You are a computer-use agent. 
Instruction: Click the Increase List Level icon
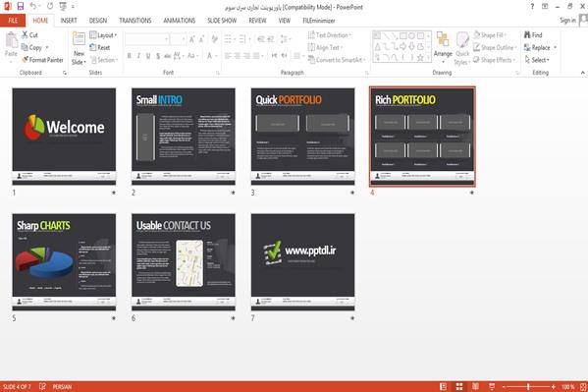(270, 38)
